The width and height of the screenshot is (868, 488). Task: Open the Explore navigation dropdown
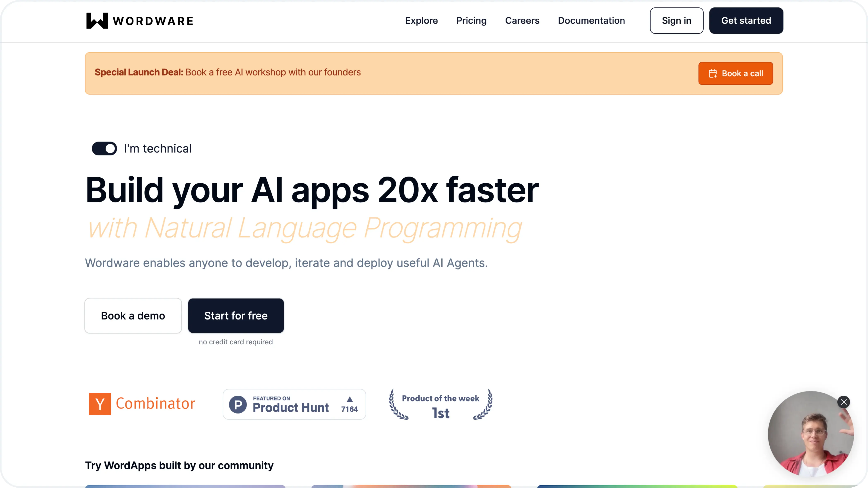coord(421,20)
